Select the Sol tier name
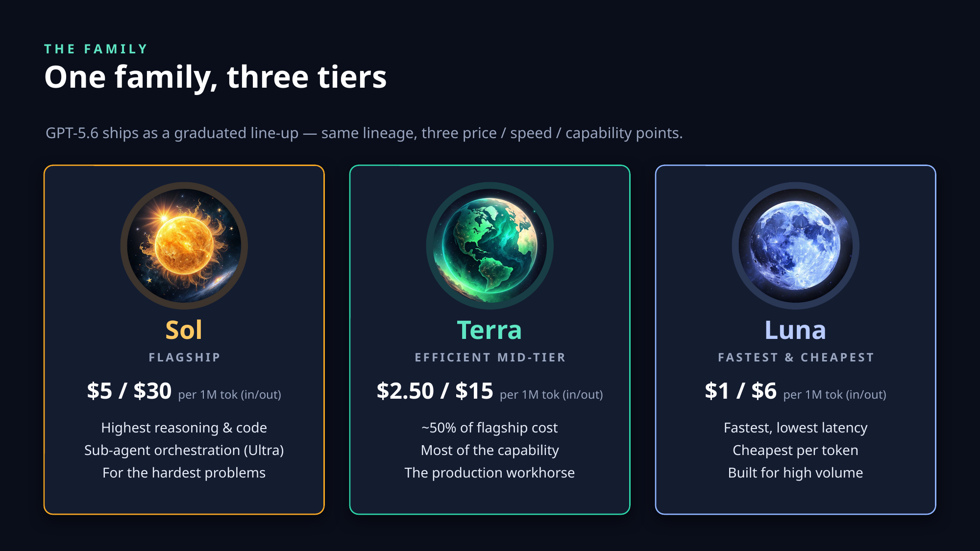This screenshot has height=551, width=980. pyautogui.click(x=184, y=330)
